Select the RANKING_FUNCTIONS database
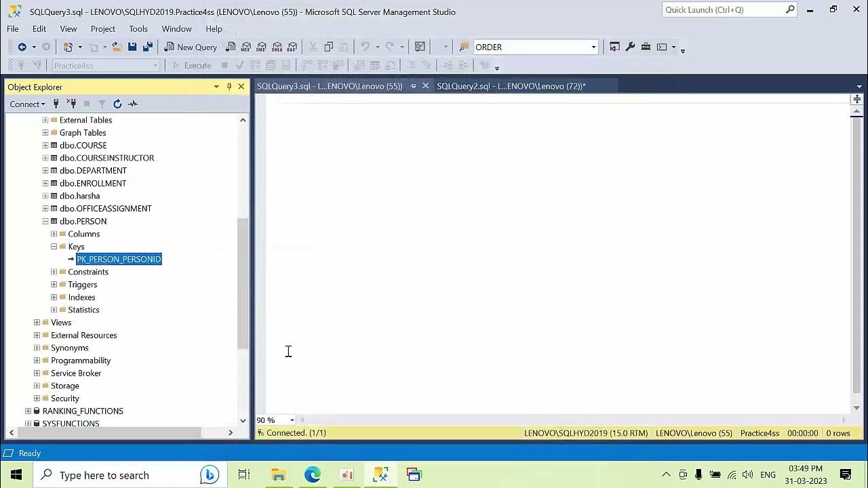Viewport: 868px width, 488px height. (83, 411)
